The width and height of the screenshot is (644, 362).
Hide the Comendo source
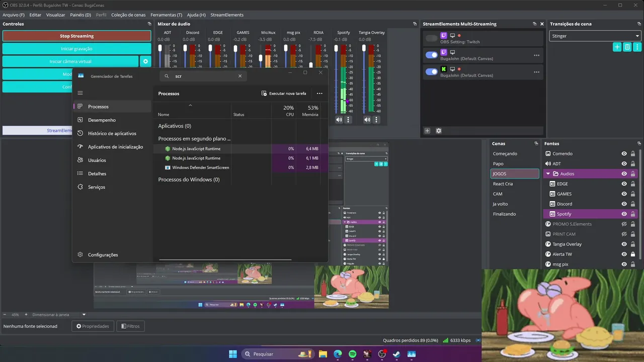point(624,153)
